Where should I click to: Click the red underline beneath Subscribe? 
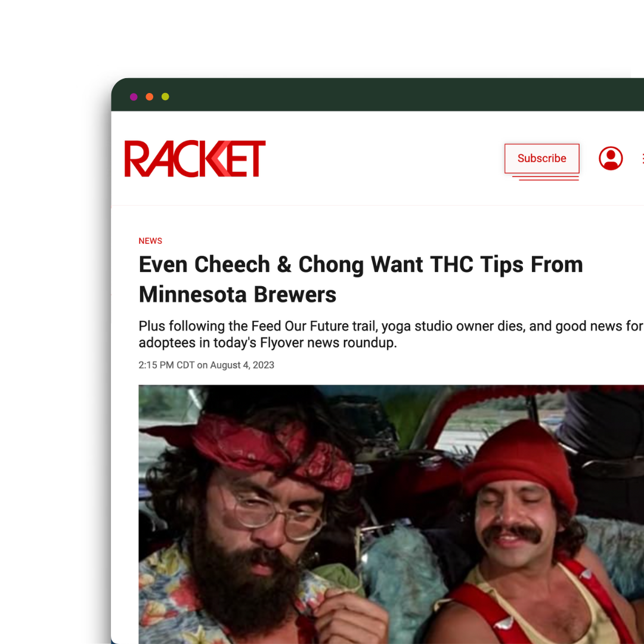click(x=546, y=178)
